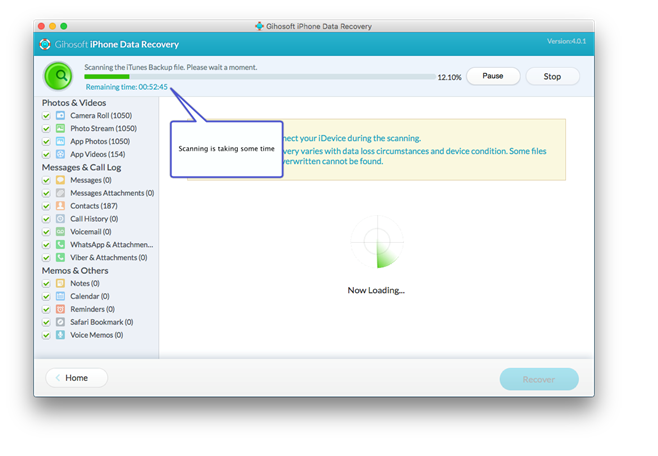Pause the scanning process

tap(492, 76)
